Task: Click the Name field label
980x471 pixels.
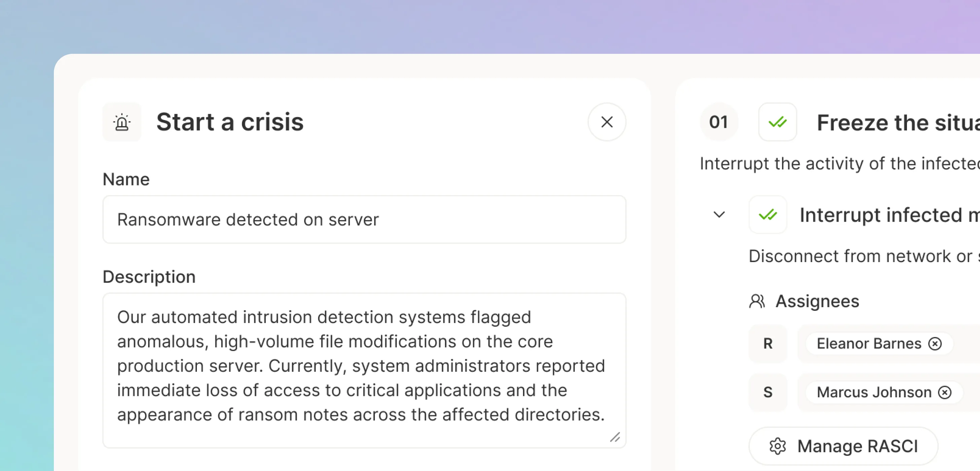Action: coord(126,179)
